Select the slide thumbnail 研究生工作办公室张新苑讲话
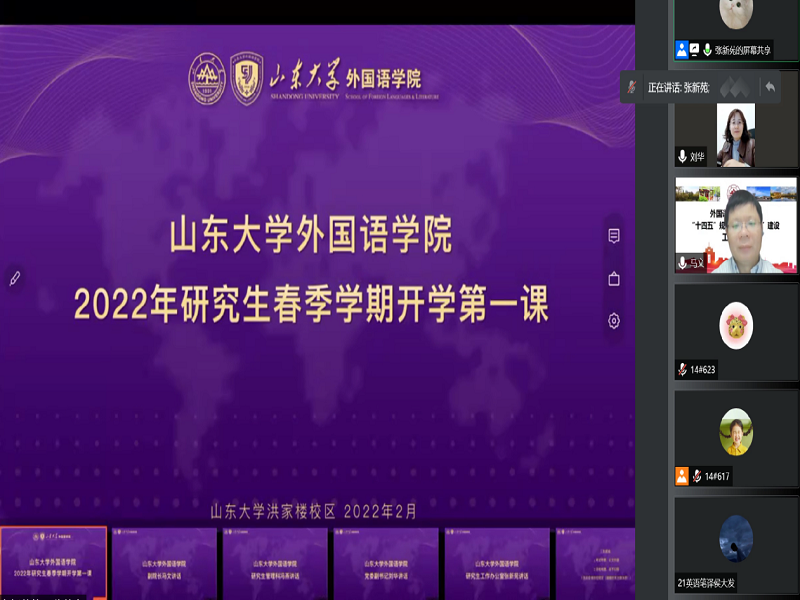Viewport: 800px width, 600px height. point(497,563)
